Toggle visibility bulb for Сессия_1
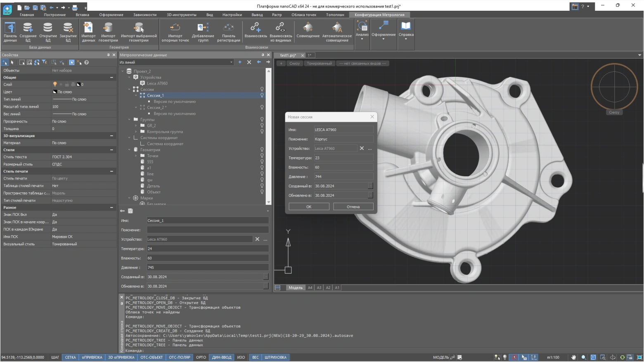 tap(262, 95)
